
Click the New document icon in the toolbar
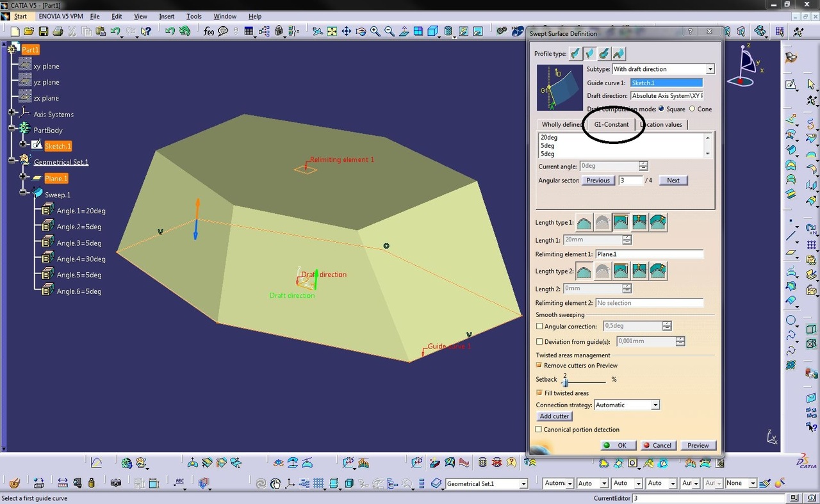coord(14,31)
